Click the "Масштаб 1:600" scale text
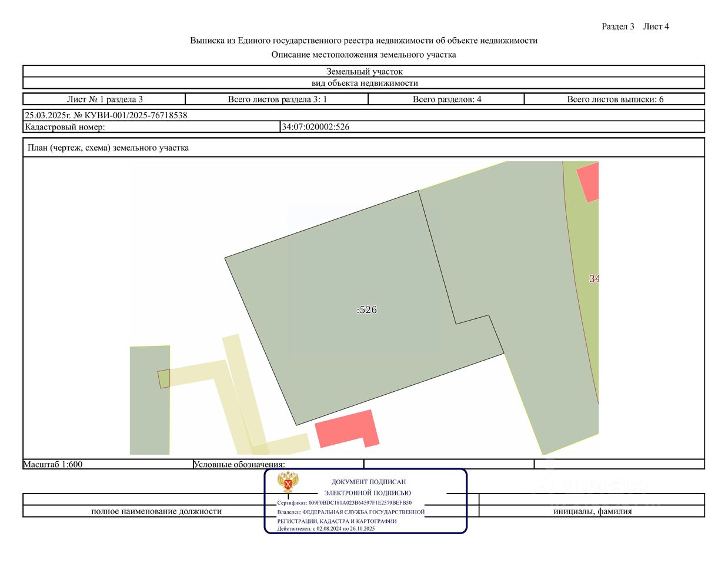This screenshot has height=563, width=728. [x=53, y=464]
